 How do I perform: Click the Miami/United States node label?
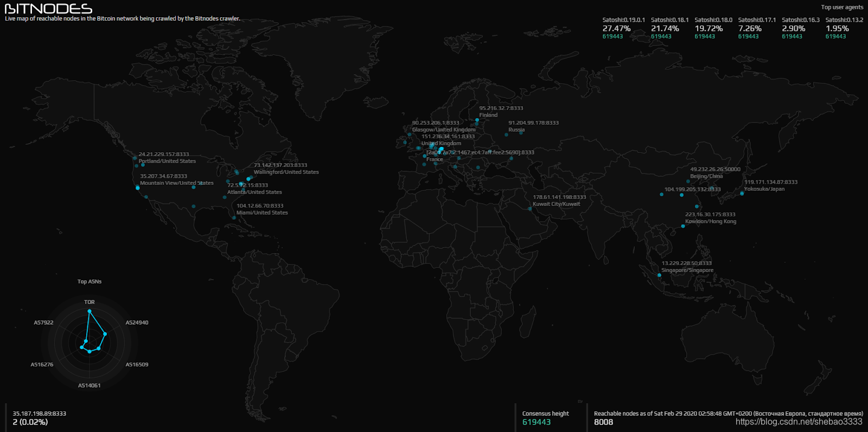click(262, 212)
